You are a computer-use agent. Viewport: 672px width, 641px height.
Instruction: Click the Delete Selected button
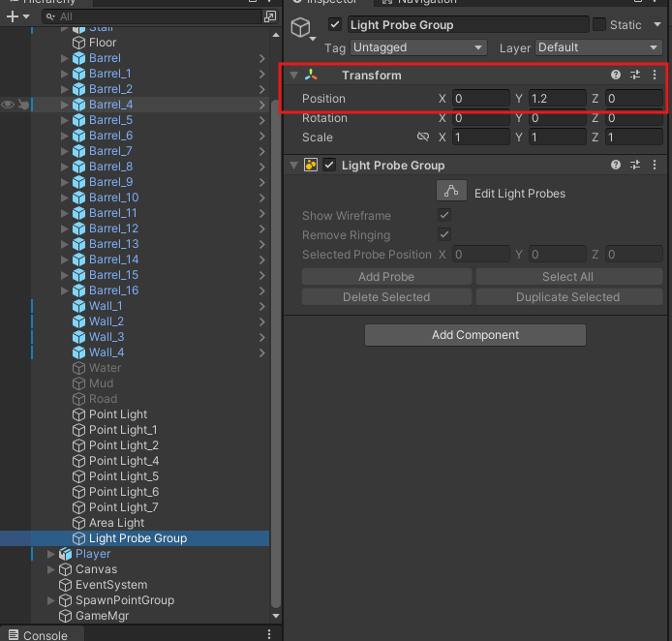click(x=386, y=297)
